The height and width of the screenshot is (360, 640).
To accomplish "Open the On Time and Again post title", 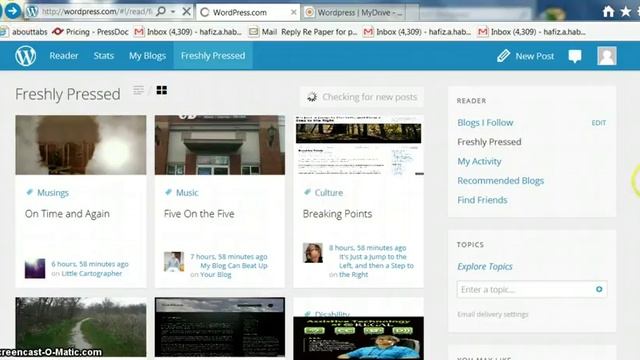I will [x=67, y=214].
